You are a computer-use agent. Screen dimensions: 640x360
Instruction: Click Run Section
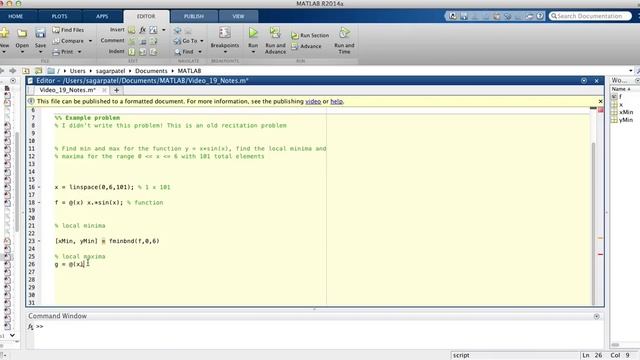(310, 36)
